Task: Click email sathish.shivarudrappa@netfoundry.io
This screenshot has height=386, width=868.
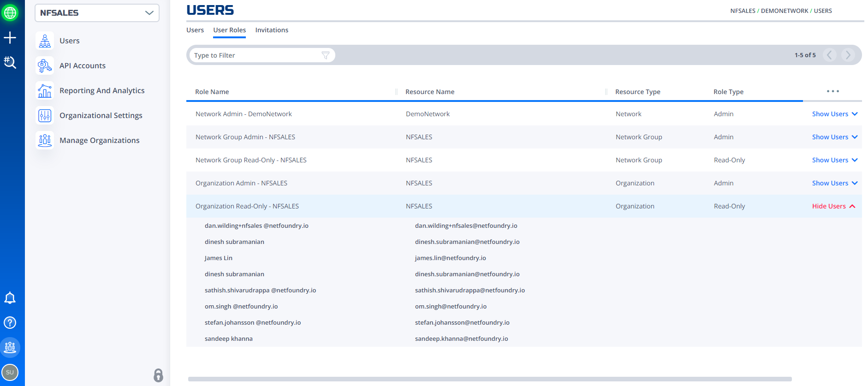Action: tap(470, 290)
